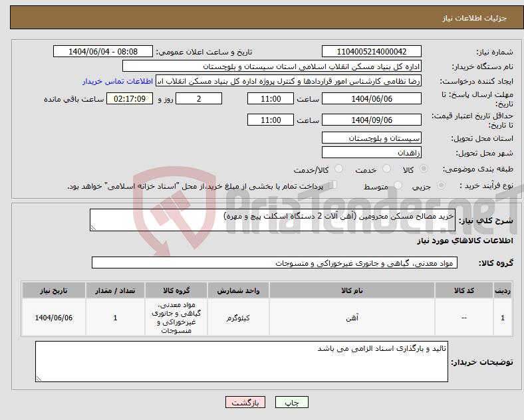Click the goods group field مواد معدنی
Viewport: 524px width, 420px height.
click(x=275, y=262)
